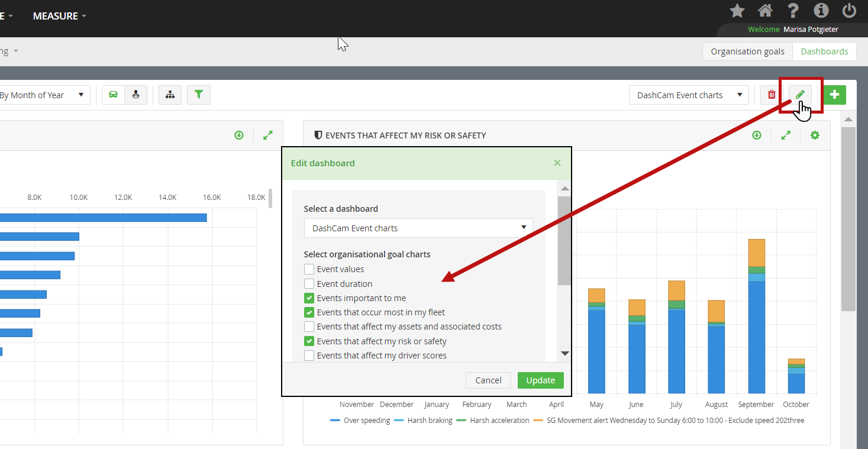Open the information icon in header

821,11
